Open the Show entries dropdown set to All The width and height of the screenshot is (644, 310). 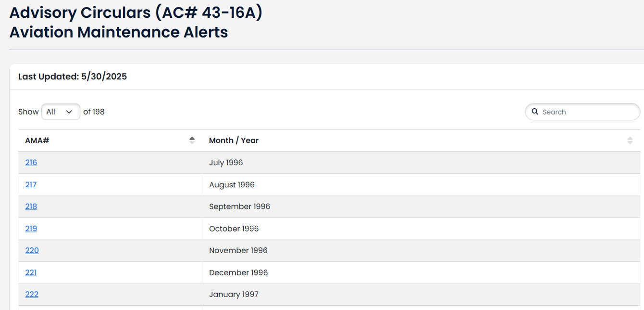[61, 112]
